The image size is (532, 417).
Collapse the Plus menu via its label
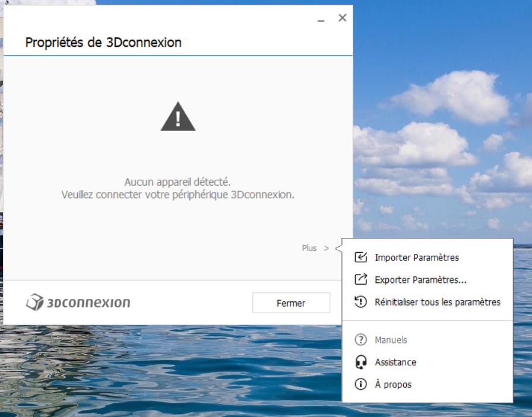coord(309,248)
